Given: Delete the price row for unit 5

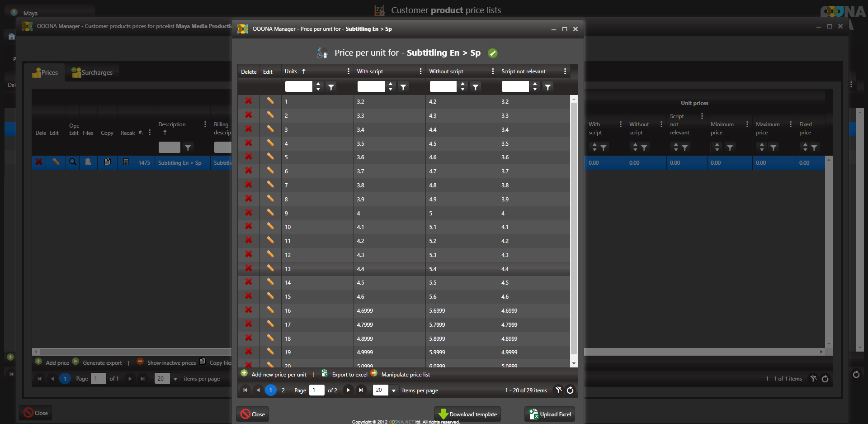Looking at the screenshot, I should [248, 157].
